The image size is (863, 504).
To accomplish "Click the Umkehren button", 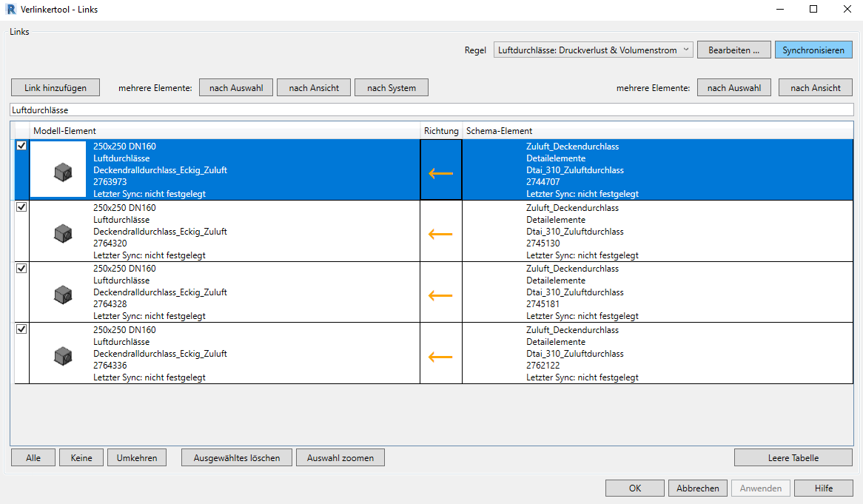I will [x=137, y=458].
